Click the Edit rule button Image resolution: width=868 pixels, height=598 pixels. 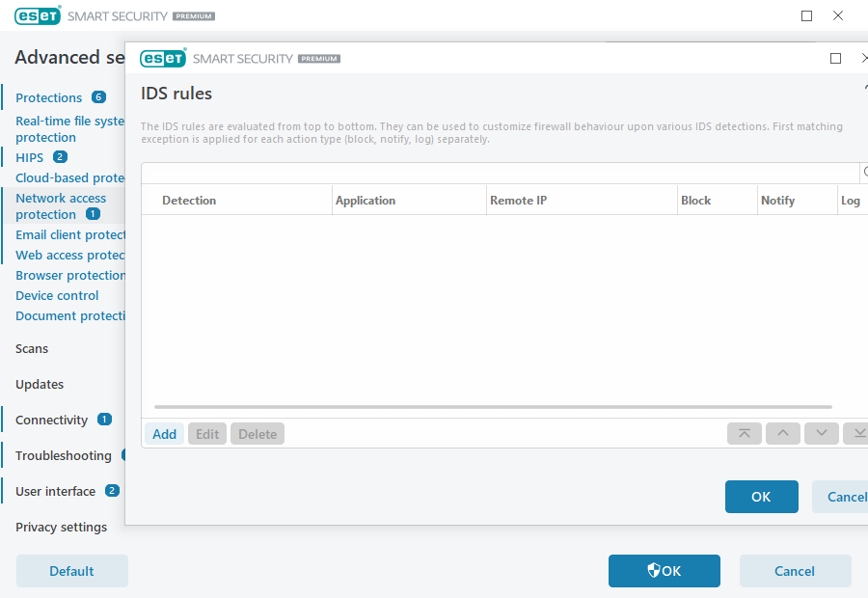coord(207,434)
